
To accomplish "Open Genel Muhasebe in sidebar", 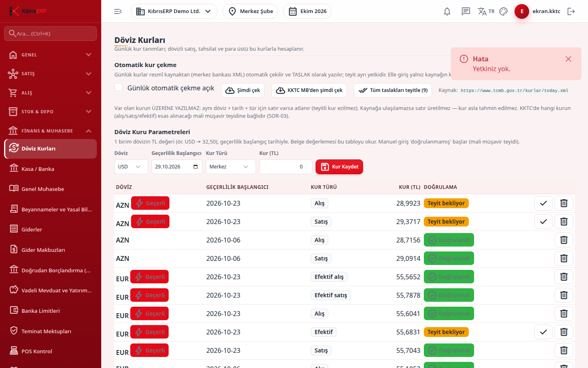I will [51, 189].
